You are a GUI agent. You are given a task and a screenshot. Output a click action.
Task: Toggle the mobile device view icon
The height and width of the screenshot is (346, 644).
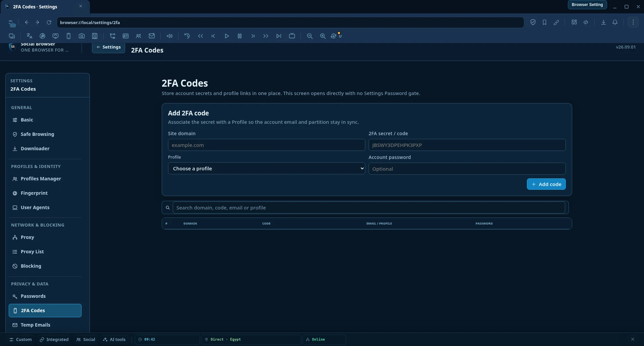[x=68, y=36]
